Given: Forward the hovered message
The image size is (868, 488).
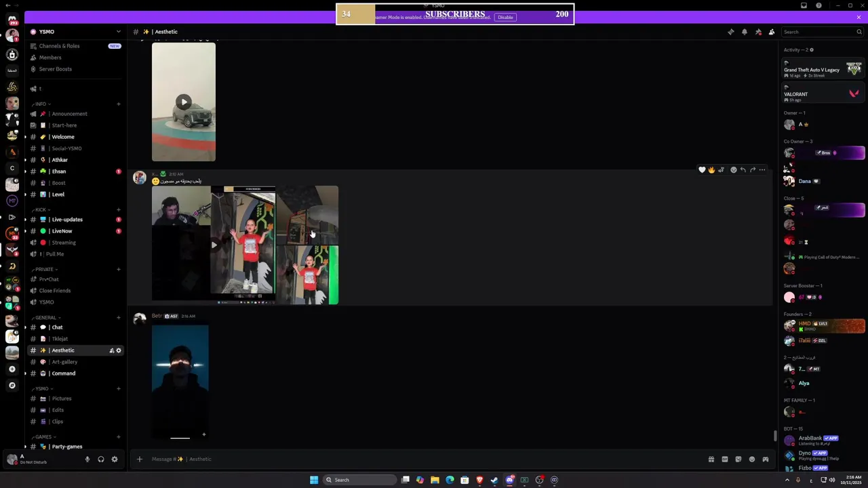Looking at the screenshot, I should 753,169.
